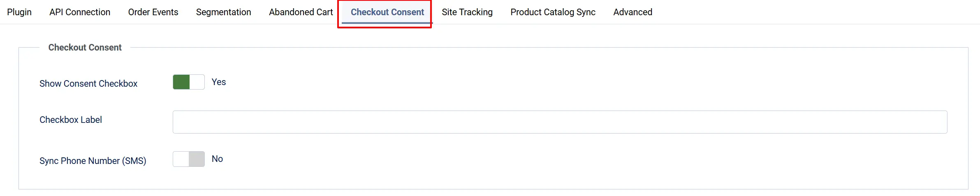Open the Abandoned Cart tab

point(301,12)
